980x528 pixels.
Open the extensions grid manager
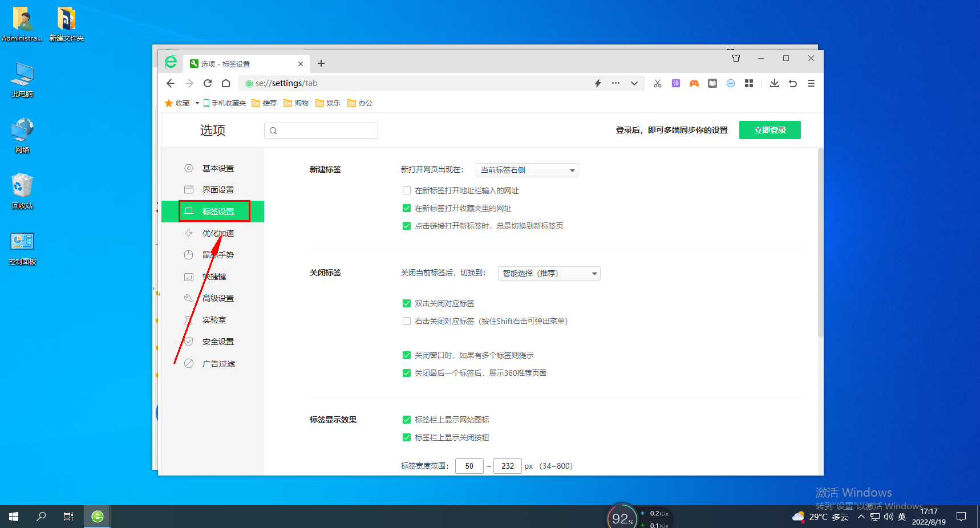749,83
